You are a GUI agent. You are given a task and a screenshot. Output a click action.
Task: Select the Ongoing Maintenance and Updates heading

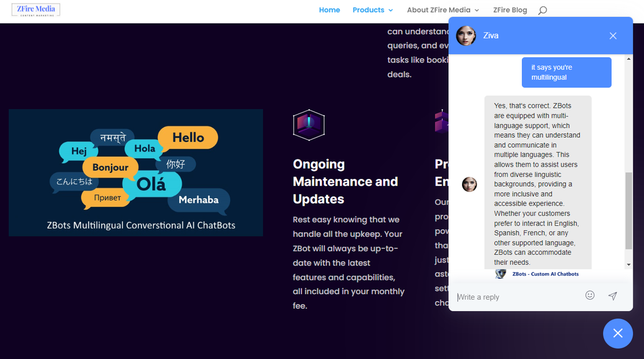coord(345,181)
